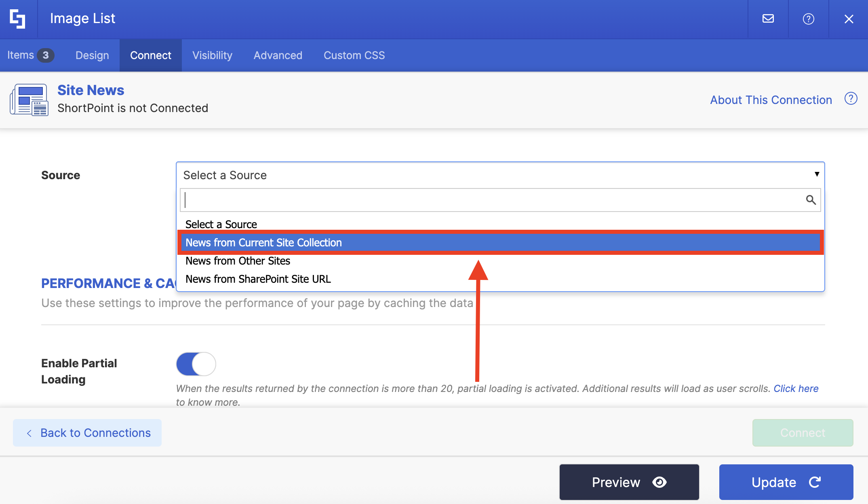The width and height of the screenshot is (868, 504).
Task: Click the ShortPoint logo icon
Action: click(x=18, y=19)
